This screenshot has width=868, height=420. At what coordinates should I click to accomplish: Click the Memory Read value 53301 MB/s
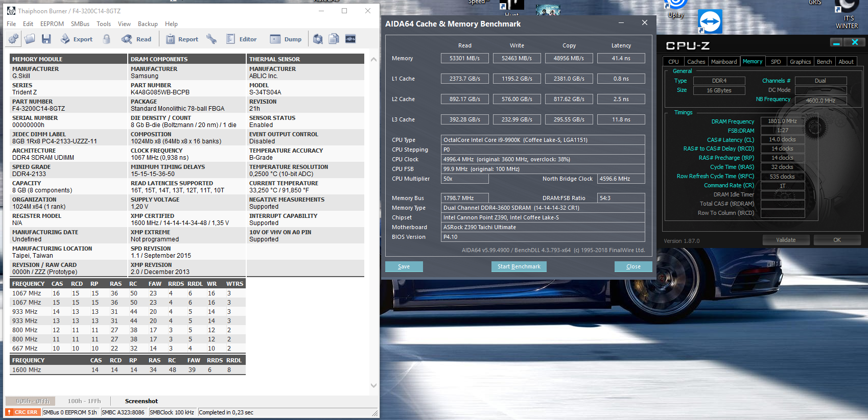[x=465, y=58]
